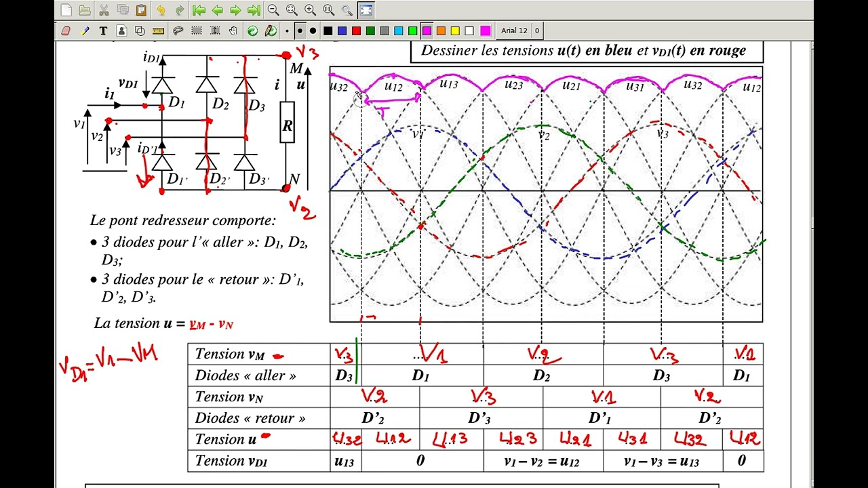Click the '0' button beside the font

pos(536,30)
